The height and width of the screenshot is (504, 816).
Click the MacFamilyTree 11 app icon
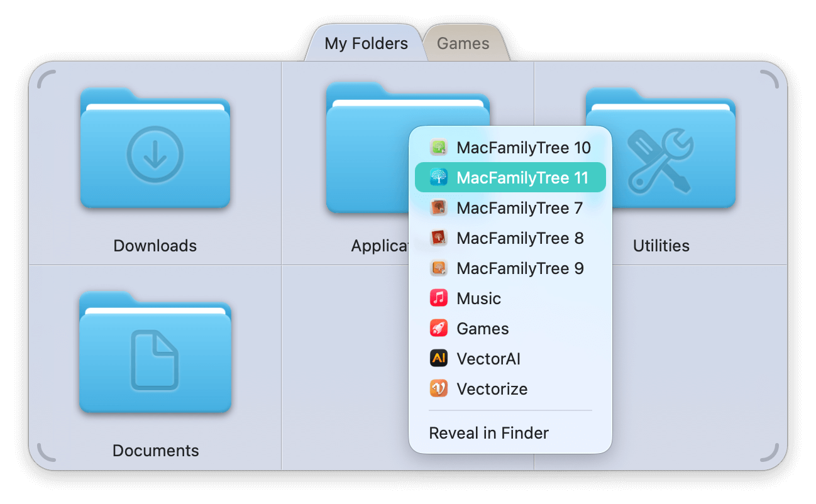(x=438, y=178)
